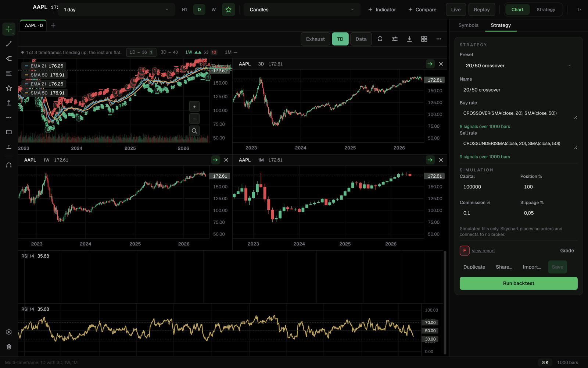Select the 1W 53 timeframe chip
588x368 pixels.
click(x=201, y=52)
